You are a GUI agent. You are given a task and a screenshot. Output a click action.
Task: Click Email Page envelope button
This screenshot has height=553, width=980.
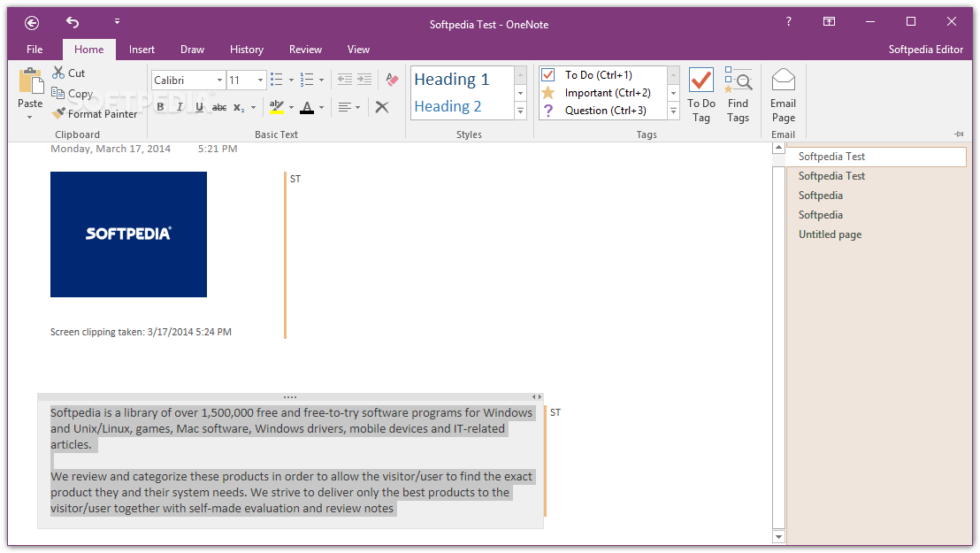tap(783, 95)
